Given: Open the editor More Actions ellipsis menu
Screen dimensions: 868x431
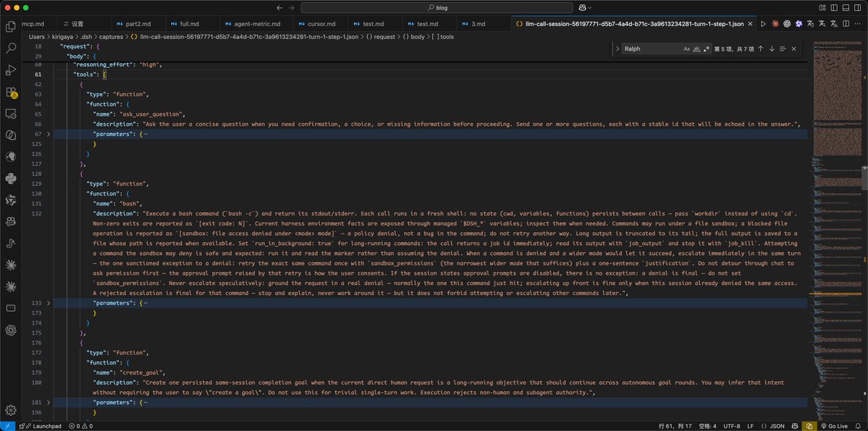Looking at the screenshot, I should pos(857,24).
